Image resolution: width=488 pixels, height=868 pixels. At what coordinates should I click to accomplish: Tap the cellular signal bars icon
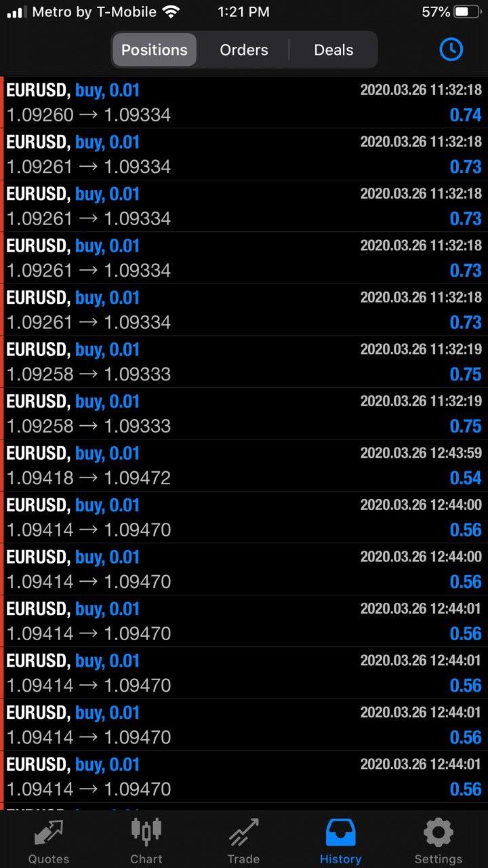[17, 12]
